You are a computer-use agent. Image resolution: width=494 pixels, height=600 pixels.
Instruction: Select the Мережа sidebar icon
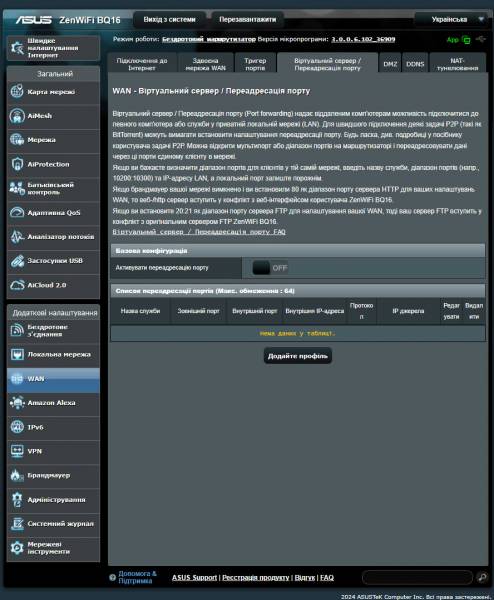17,140
